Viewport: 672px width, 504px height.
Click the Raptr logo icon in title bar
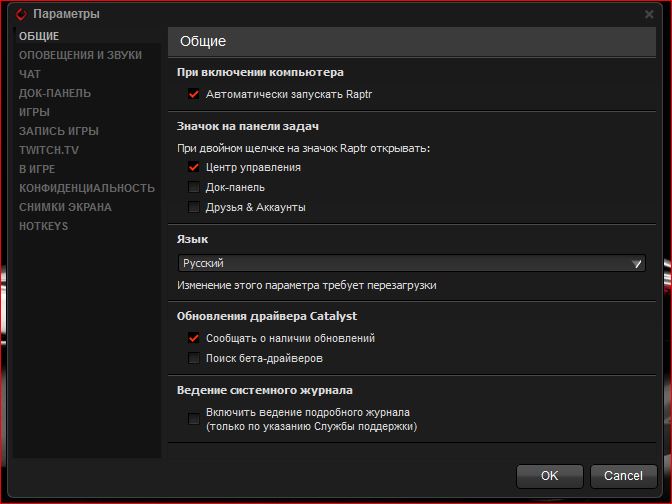[x=21, y=14]
